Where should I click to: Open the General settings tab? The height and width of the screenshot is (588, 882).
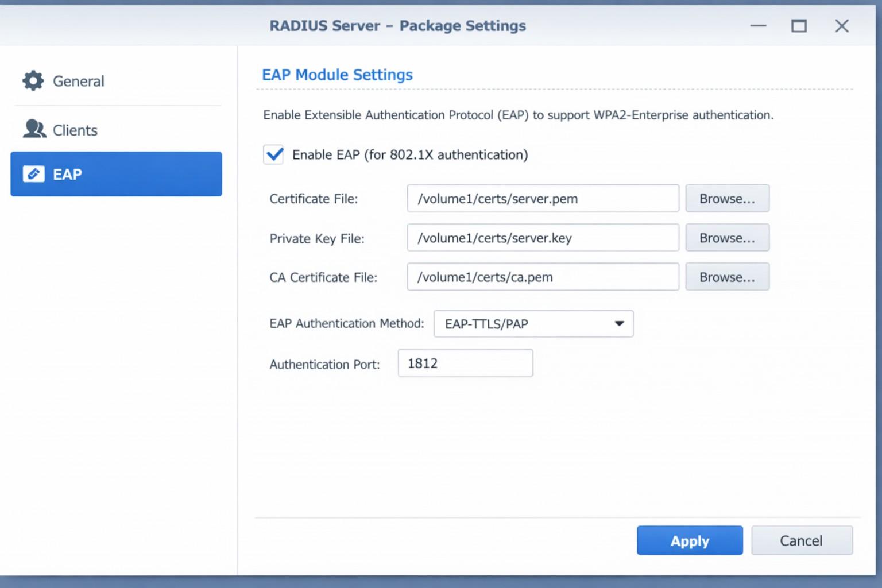coord(78,82)
